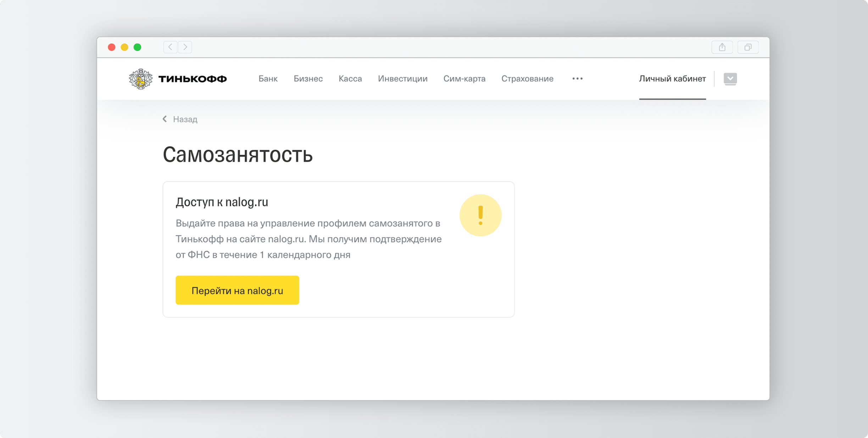Maximize the window with green button
This screenshot has width=868, height=438.
[138, 47]
